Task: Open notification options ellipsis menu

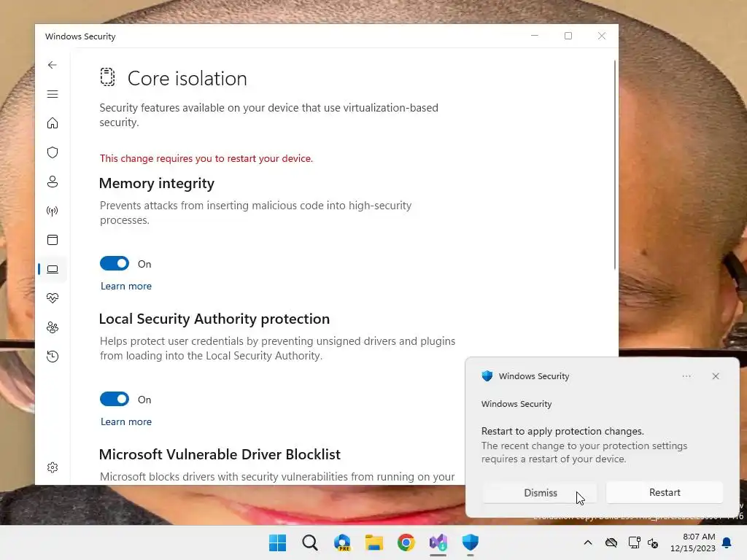Action: (x=686, y=376)
